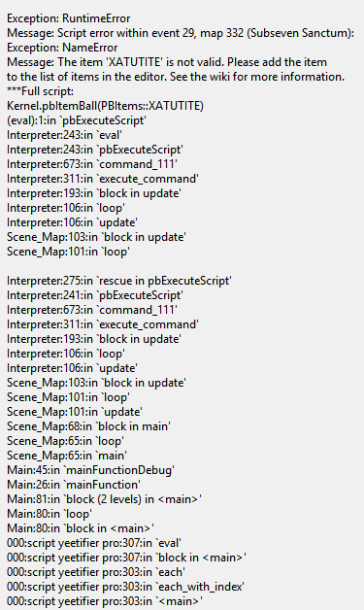The height and width of the screenshot is (610, 364).
Task: Click the 'Exception: RuntimeError' line
Action: point(69,18)
